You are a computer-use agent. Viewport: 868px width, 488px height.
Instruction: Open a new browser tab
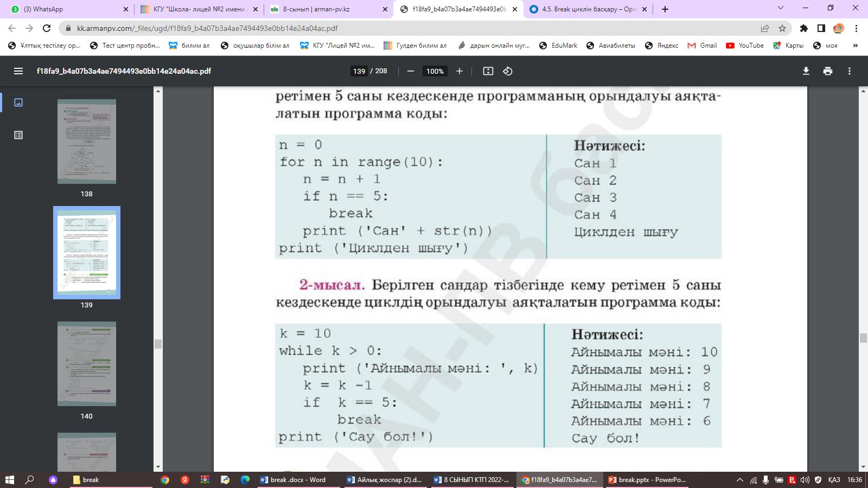[x=665, y=9]
